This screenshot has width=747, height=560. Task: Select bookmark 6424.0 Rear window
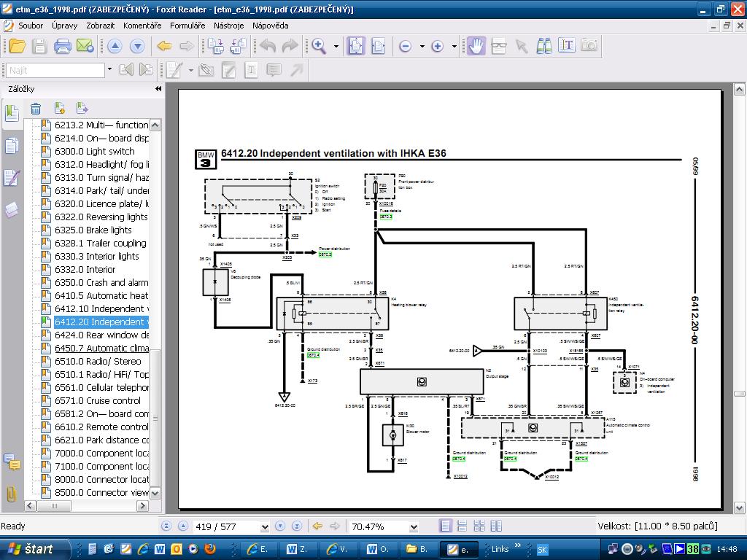tap(101, 335)
